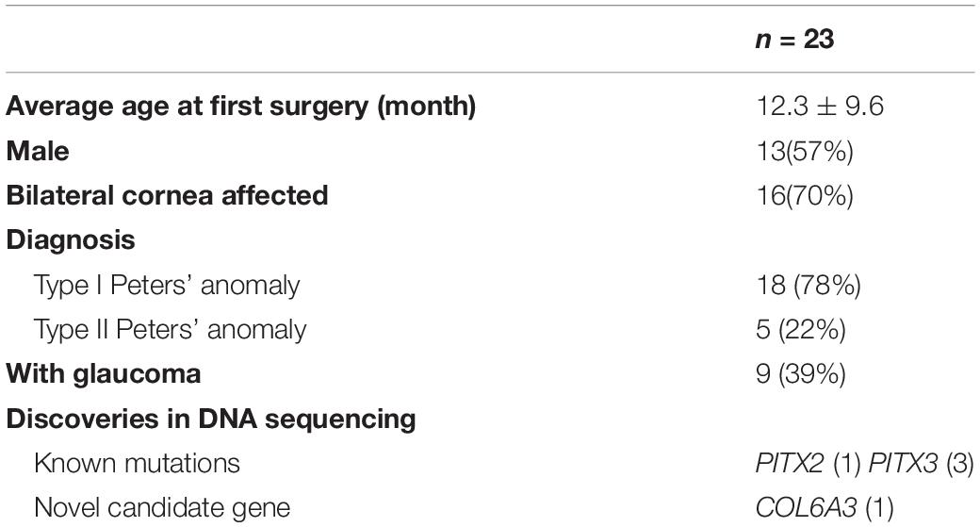Image resolution: width=980 pixels, height=527 pixels.
Task: Click the 9 (39%) value
Action: click(801, 374)
